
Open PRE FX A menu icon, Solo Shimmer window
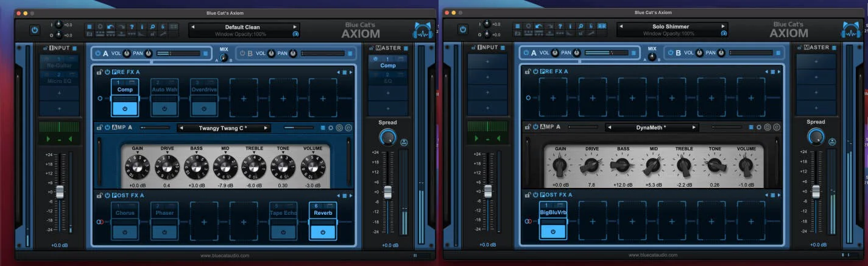point(772,72)
